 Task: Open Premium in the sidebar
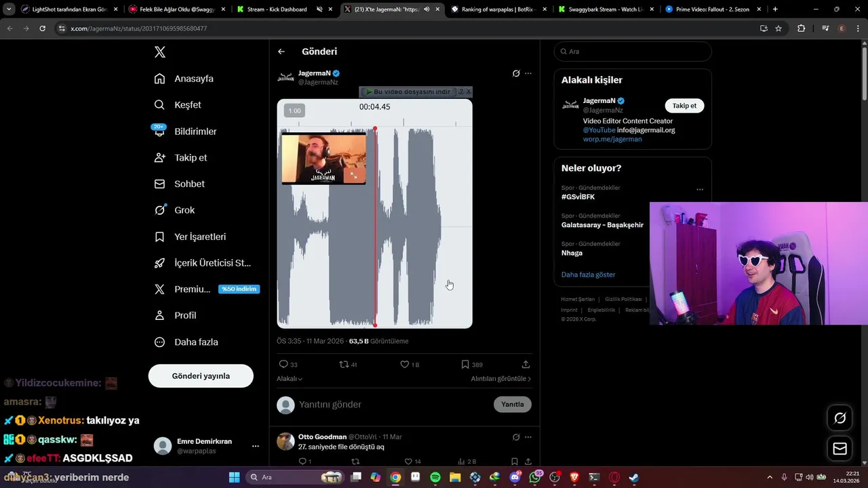click(206, 289)
